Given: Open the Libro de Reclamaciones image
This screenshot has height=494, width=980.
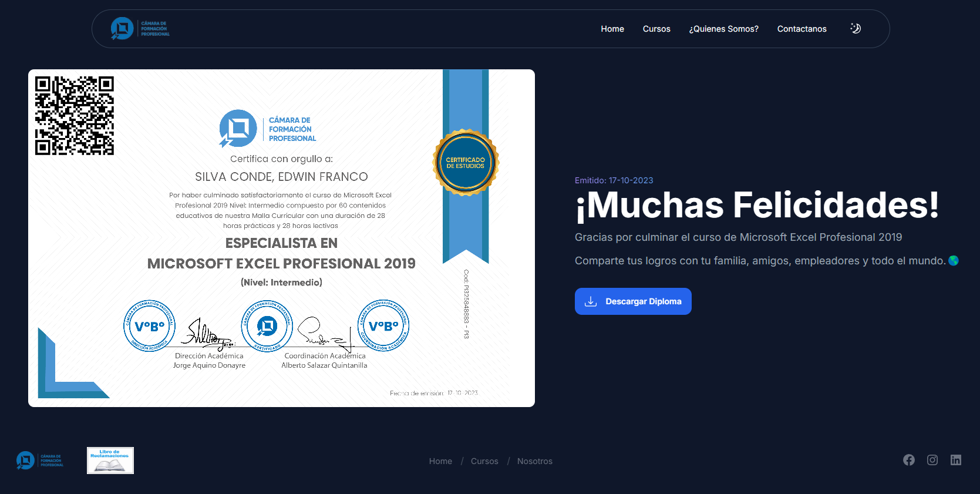Looking at the screenshot, I should (110, 461).
